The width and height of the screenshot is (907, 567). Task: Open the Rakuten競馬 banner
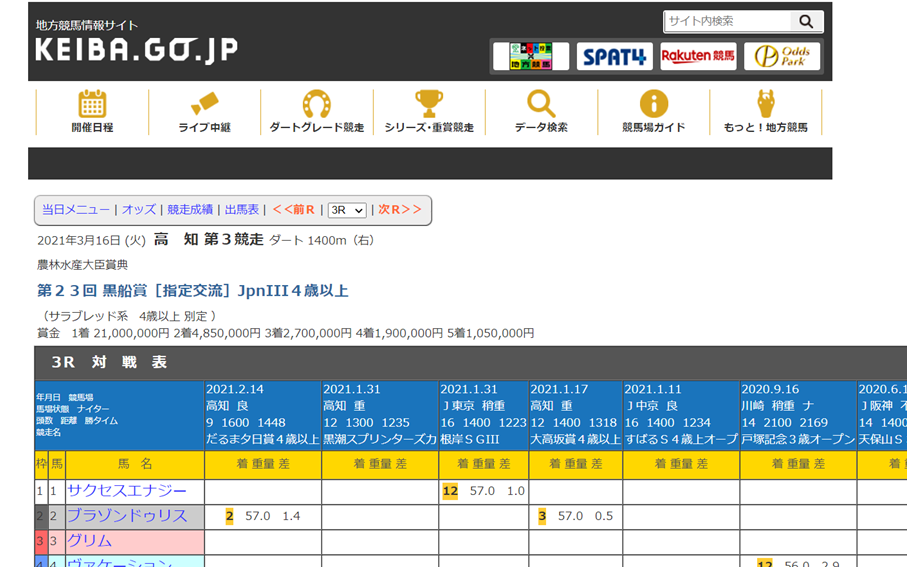coord(698,57)
